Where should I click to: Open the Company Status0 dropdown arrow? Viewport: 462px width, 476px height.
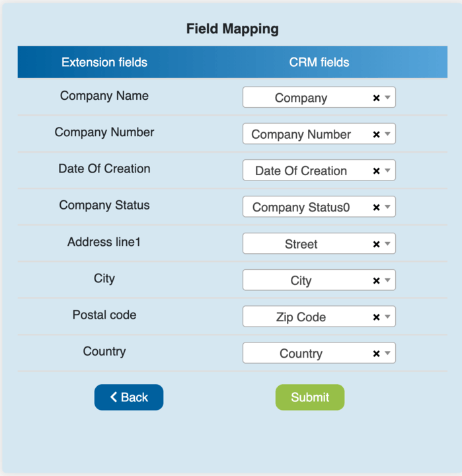(388, 208)
